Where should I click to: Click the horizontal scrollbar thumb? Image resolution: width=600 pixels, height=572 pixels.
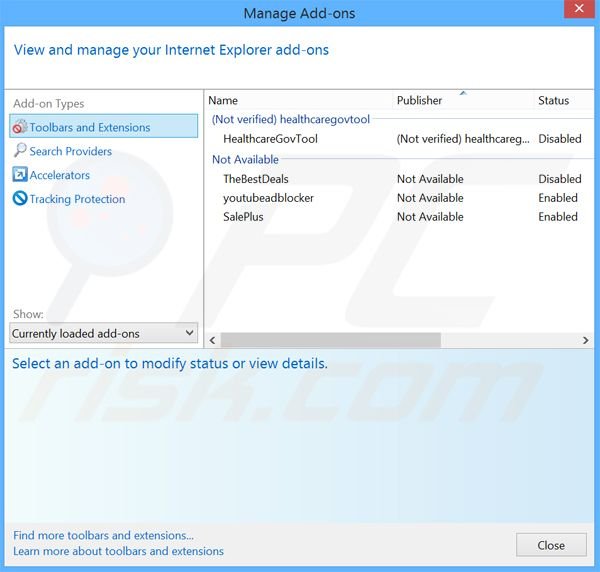331,340
